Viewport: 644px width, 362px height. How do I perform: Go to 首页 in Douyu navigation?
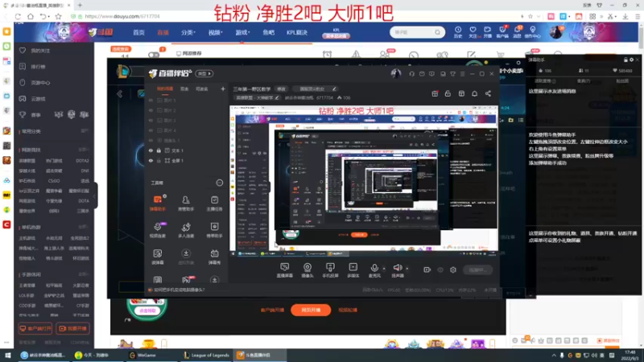(138, 32)
